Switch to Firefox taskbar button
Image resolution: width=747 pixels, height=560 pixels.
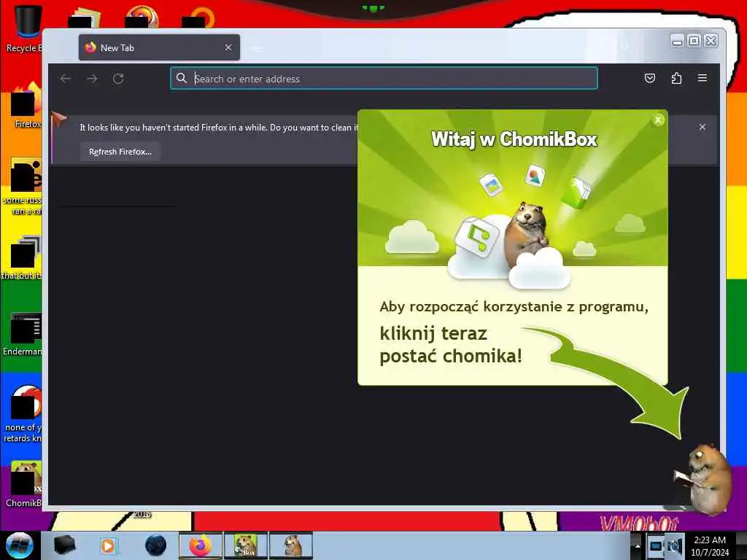201,545
